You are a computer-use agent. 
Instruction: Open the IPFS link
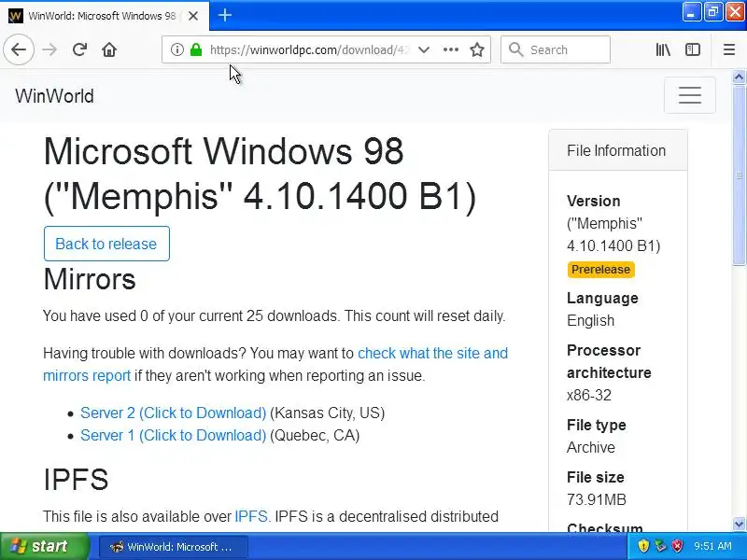[x=250, y=516]
